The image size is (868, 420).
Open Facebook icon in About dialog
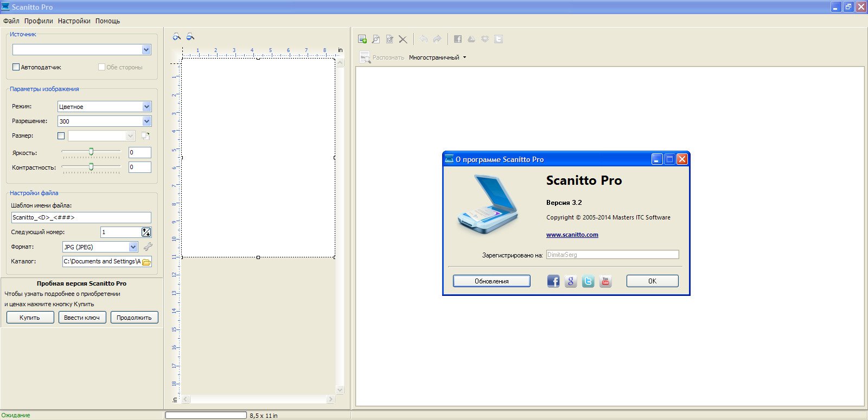[553, 281]
